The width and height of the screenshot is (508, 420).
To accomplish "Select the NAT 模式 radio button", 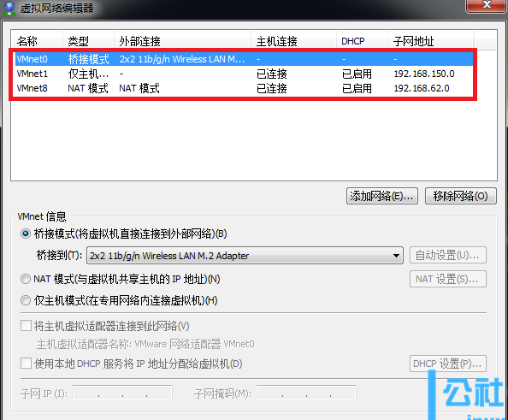I will (26, 279).
